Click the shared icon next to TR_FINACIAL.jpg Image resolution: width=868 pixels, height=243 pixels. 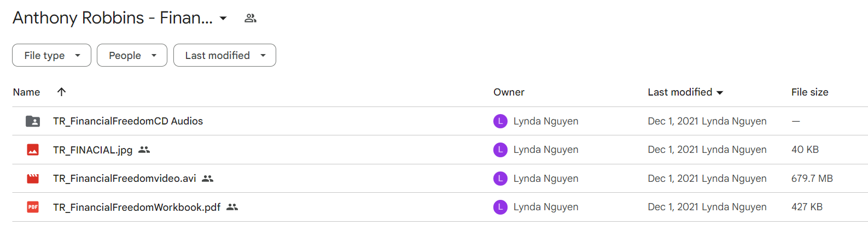click(144, 150)
